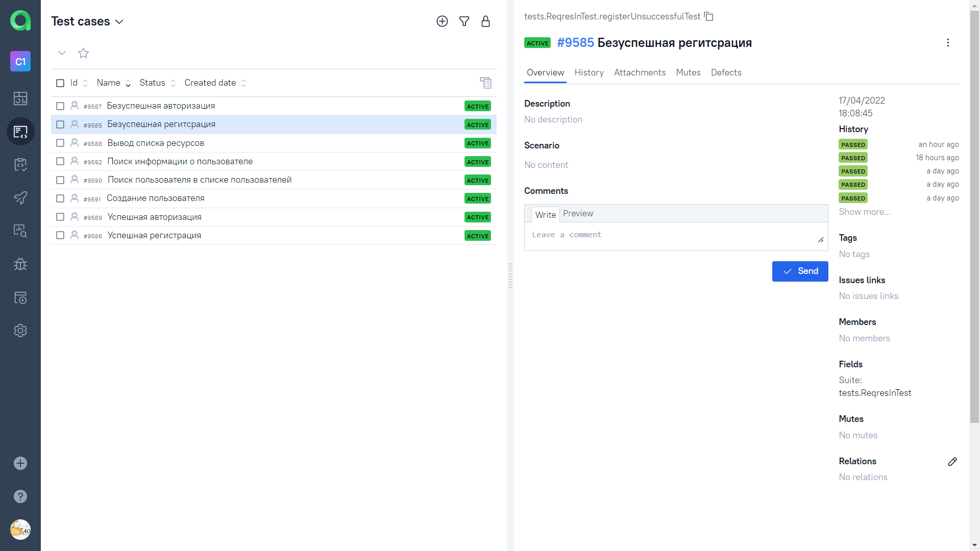
Task: Select checkbox for Создание пользователя test
Action: click(60, 198)
